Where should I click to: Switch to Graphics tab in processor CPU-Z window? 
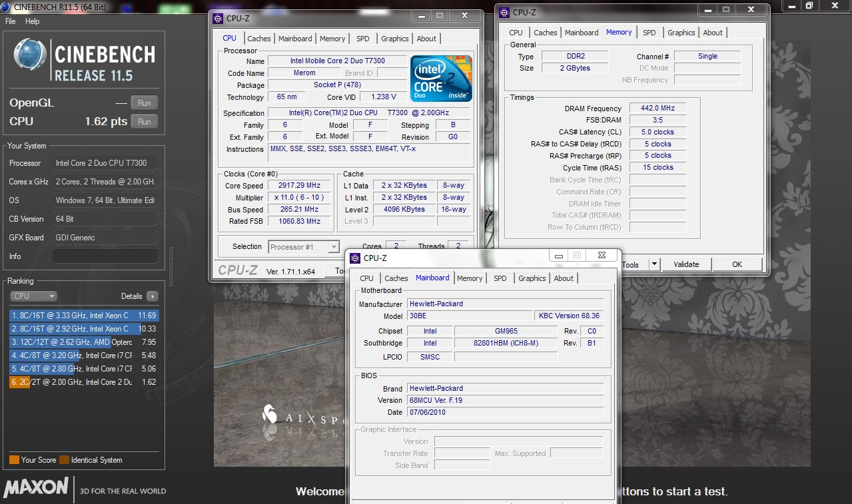395,39
